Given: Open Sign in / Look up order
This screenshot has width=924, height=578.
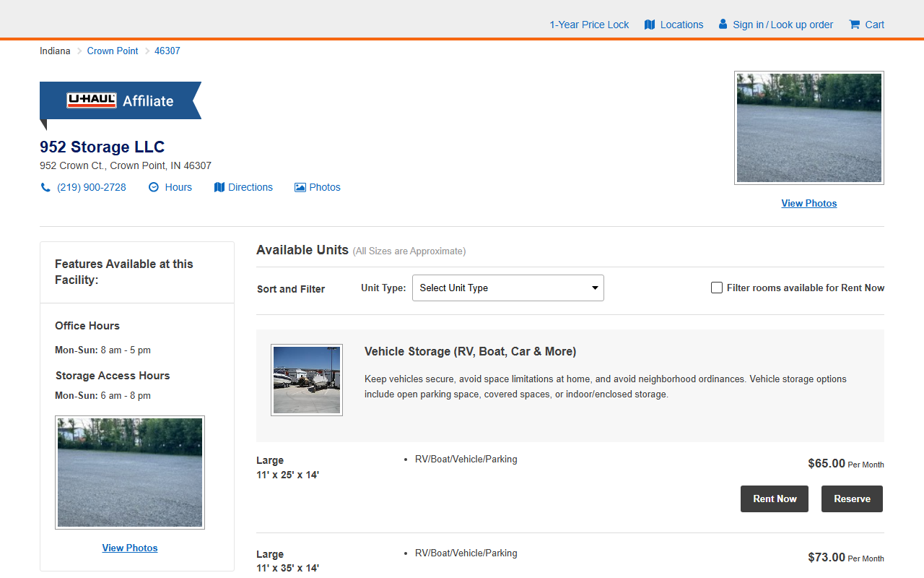Looking at the screenshot, I should click(x=783, y=25).
